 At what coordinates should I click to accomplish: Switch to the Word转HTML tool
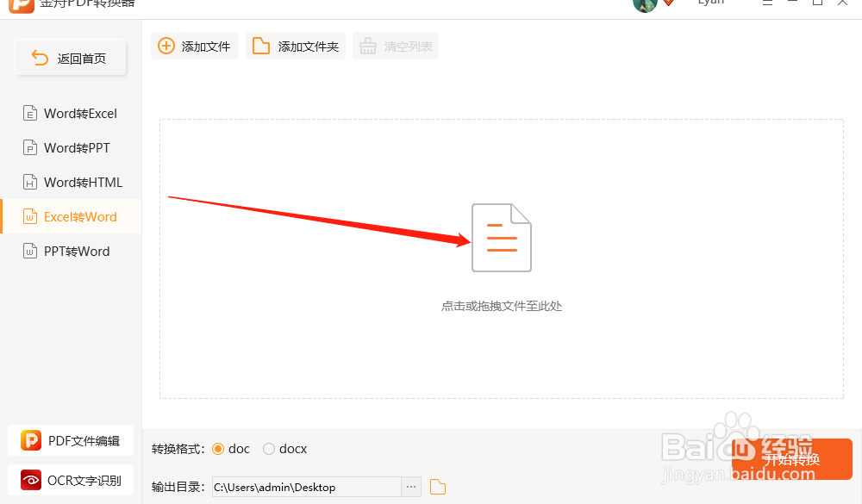coord(73,182)
